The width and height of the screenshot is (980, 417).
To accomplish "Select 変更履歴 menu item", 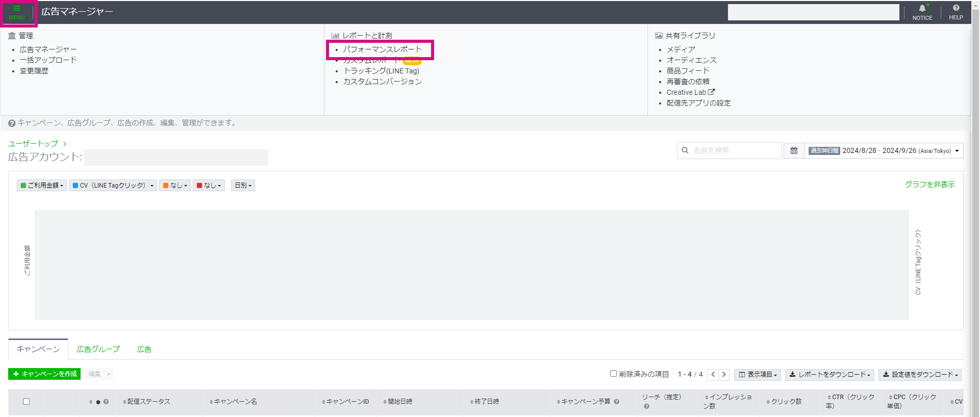I will [34, 71].
